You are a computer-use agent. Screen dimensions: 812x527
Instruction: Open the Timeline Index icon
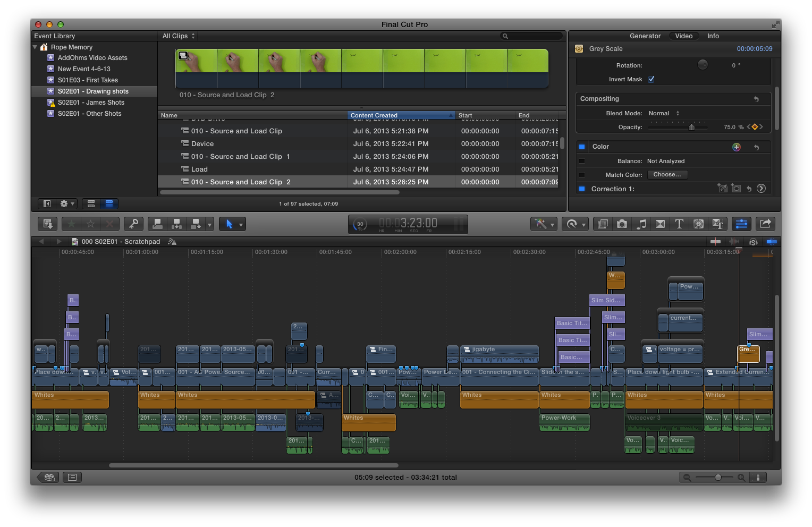coord(72,477)
